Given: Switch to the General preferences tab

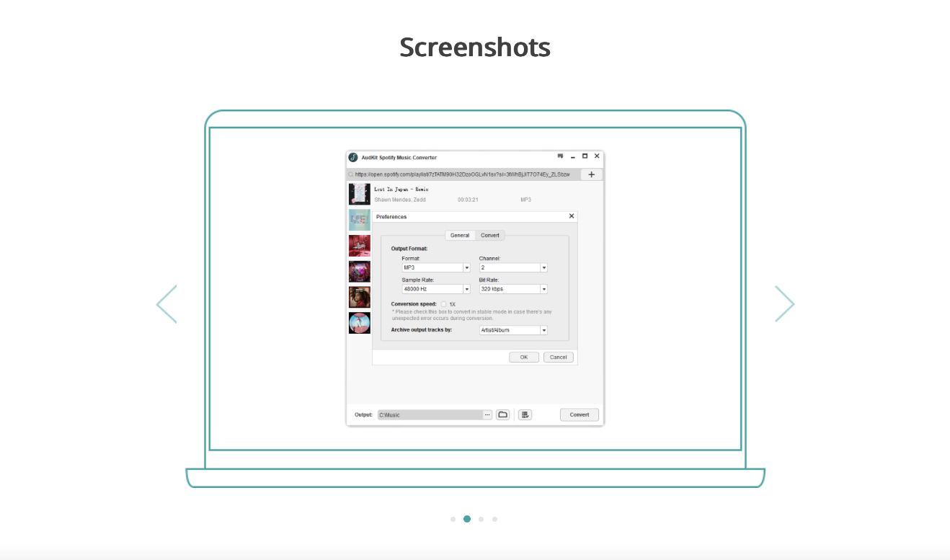Looking at the screenshot, I should click(x=460, y=236).
